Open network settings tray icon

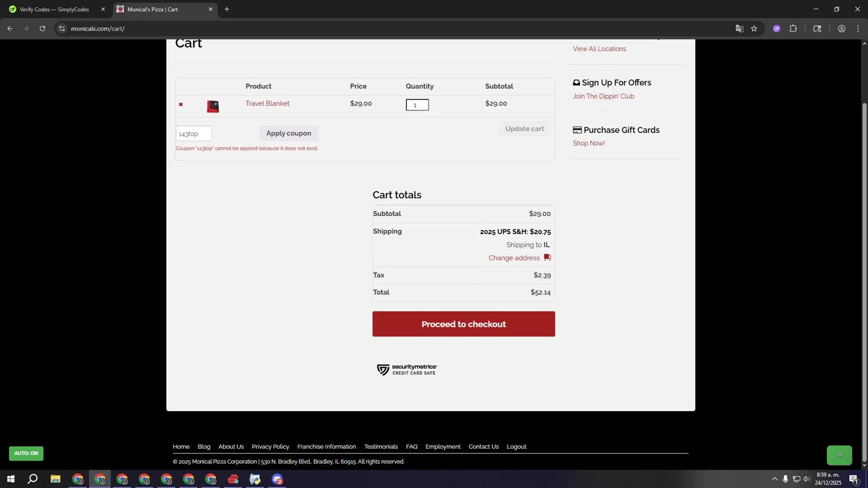tap(796, 479)
